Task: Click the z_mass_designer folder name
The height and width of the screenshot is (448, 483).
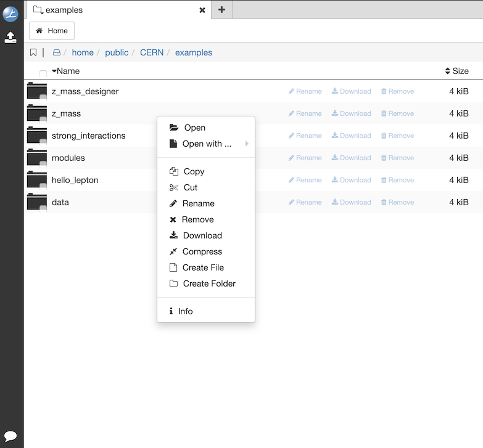Action: point(85,91)
